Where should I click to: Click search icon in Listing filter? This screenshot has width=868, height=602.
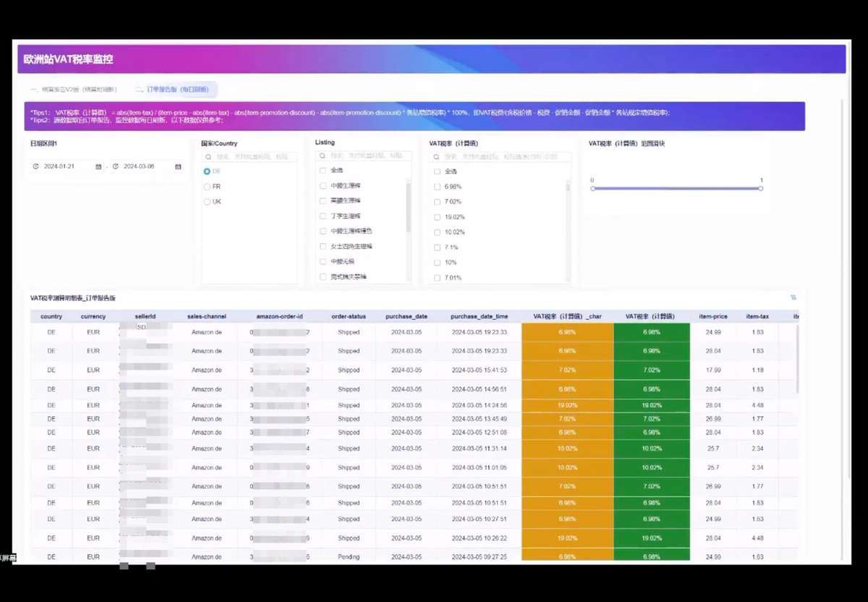(x=323, y=156)
